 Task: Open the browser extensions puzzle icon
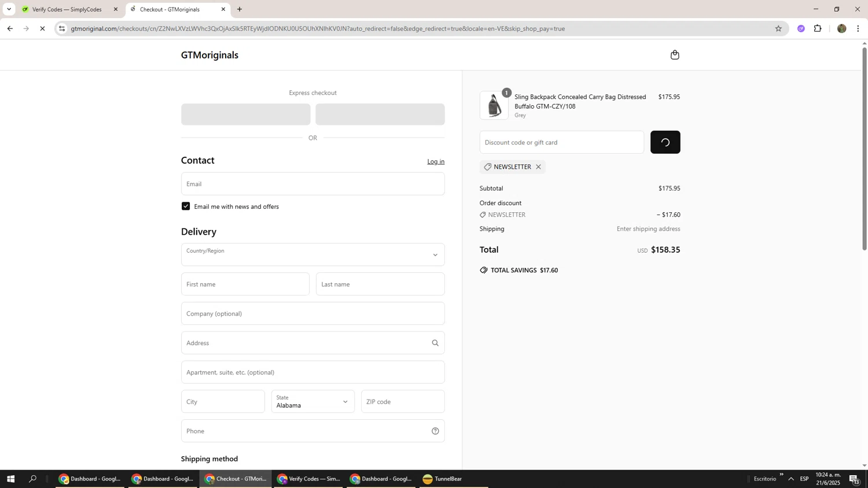[818, 28]
